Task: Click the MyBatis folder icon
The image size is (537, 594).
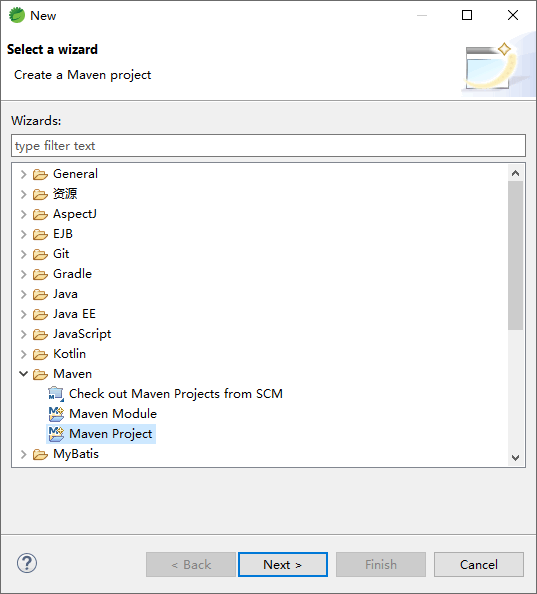Action: (x=40, y=454)
